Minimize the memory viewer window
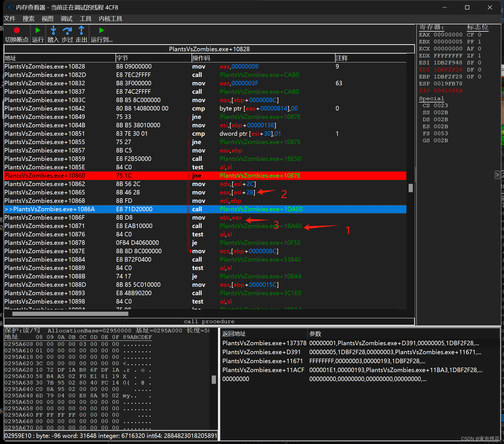 pos(445,8)
